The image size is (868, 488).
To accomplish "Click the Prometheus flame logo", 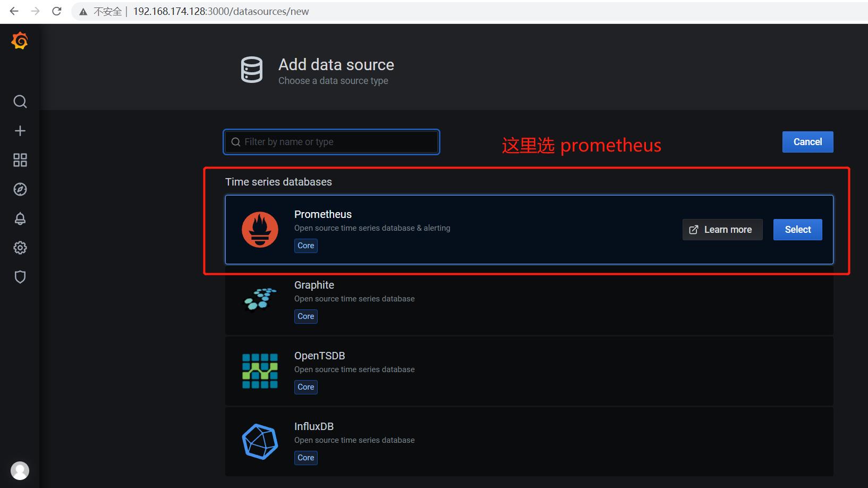I will (x=260, y=230).
